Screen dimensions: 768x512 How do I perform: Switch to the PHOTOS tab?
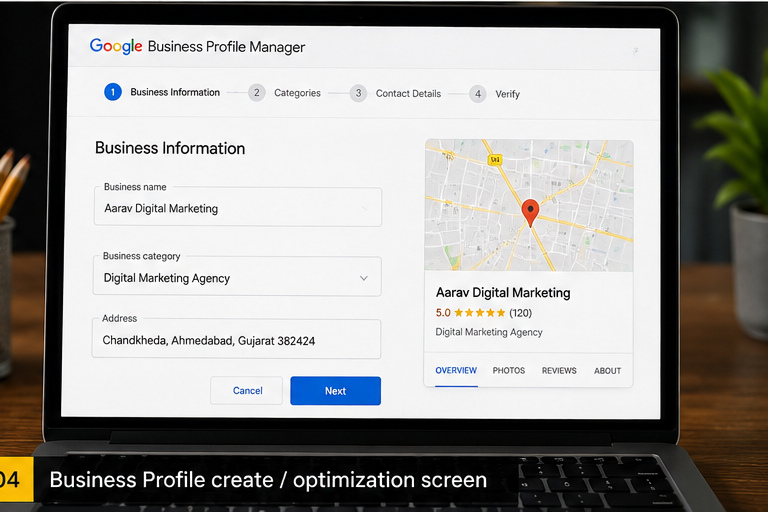click(x=509, y=370)
